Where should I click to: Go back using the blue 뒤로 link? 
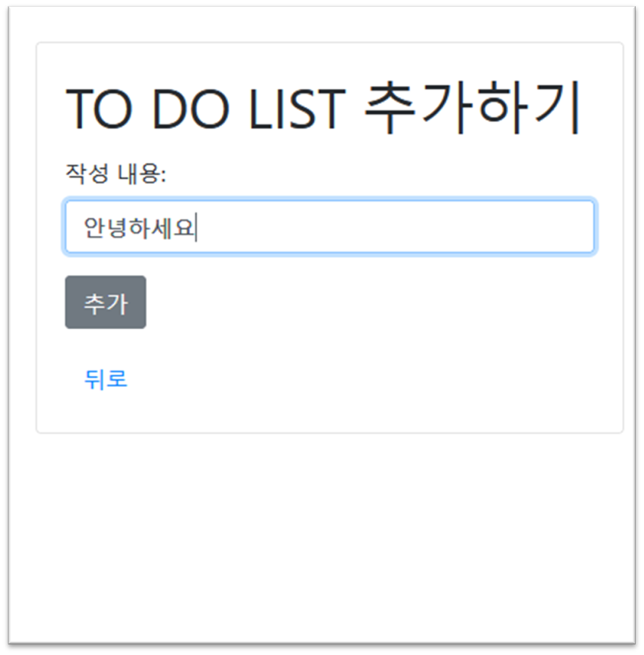pyautogui.click(x=106, y=380)
